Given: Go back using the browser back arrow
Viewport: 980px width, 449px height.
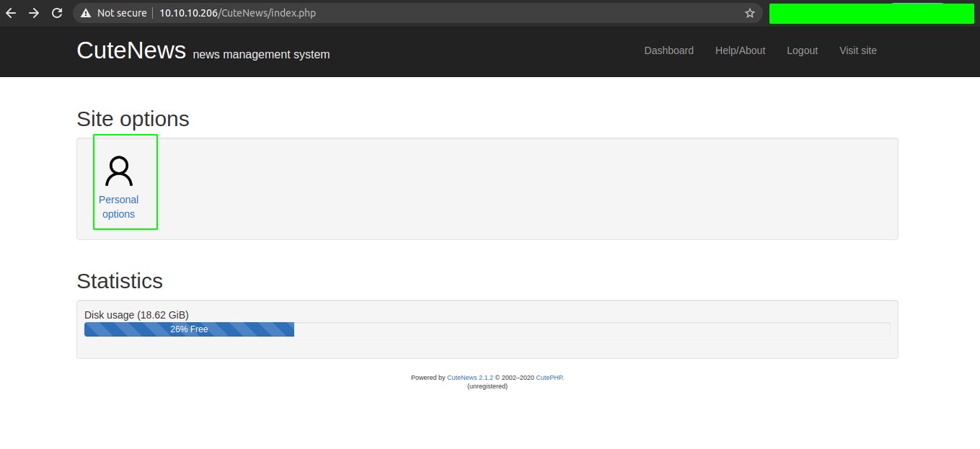Looking at the screenshot, I should [x=11, y=13].
